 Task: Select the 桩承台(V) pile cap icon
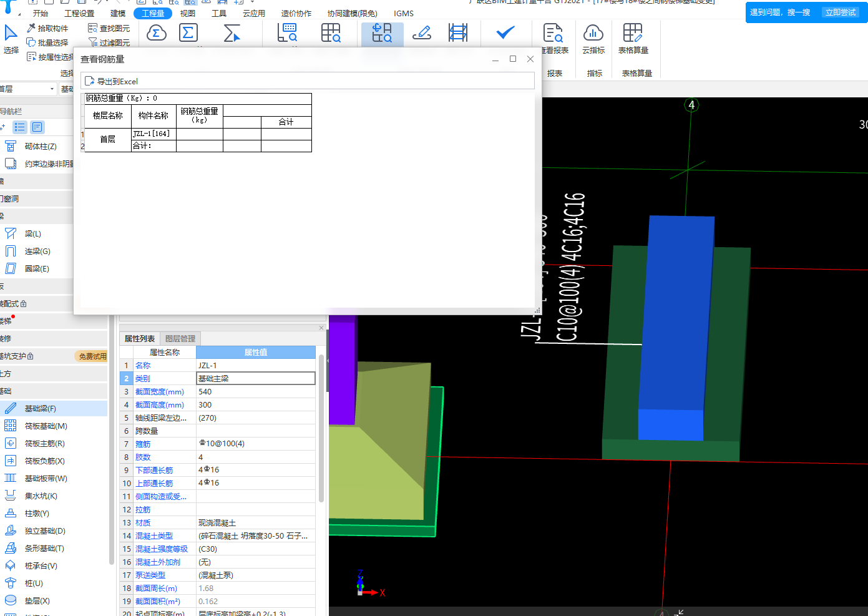(11, 565)
